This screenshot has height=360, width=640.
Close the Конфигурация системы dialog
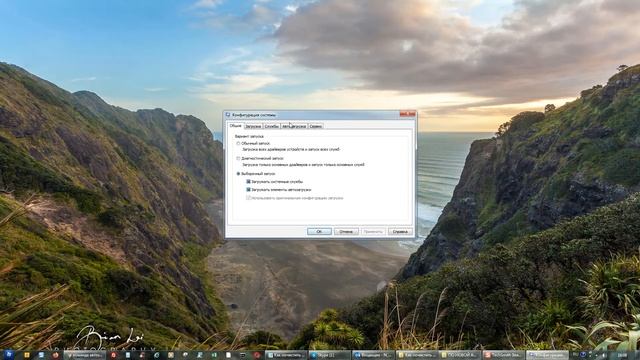(x=408, y=114)
